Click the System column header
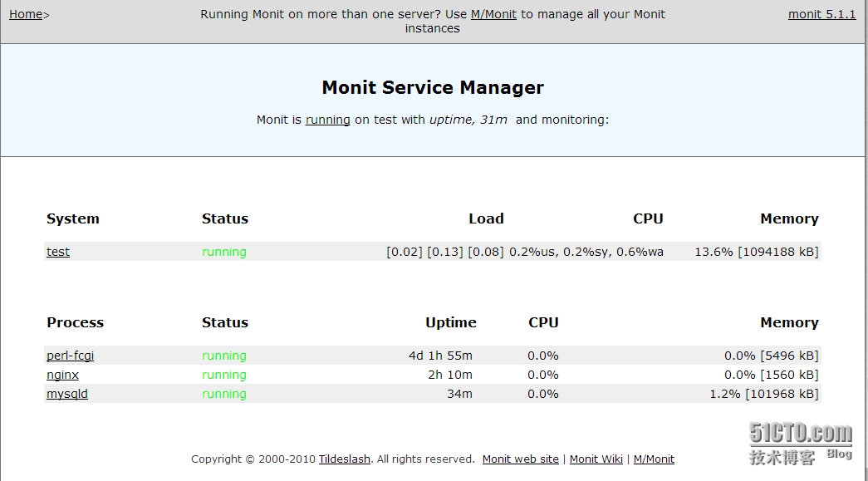 point(73,218)
